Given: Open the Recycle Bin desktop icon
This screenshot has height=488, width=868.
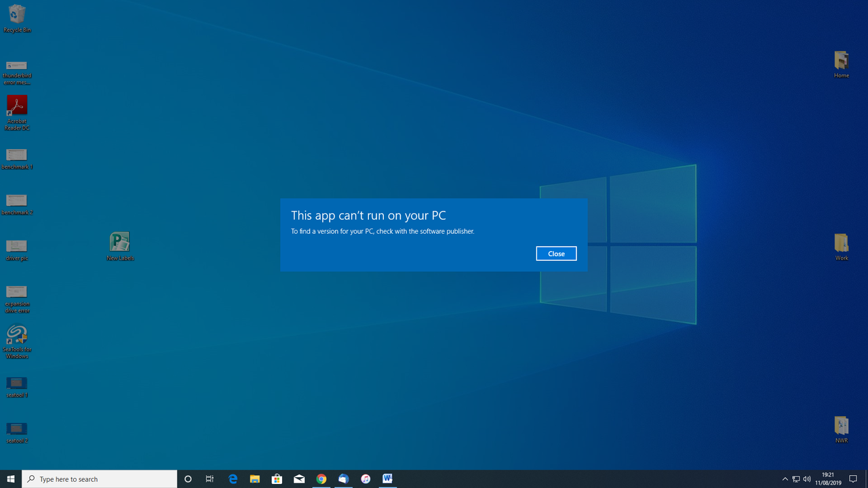Looking at the screenshot, I should 17,18.
